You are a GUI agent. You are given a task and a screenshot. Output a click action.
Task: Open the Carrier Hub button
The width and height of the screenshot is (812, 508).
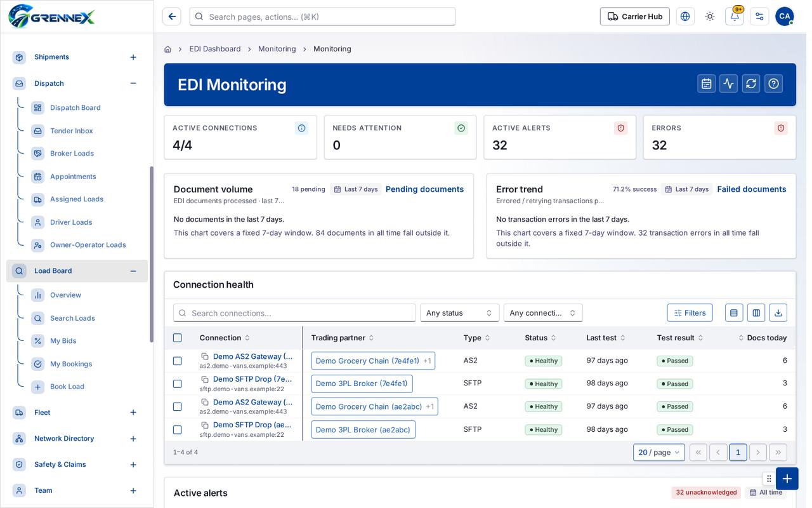point(634,17)
